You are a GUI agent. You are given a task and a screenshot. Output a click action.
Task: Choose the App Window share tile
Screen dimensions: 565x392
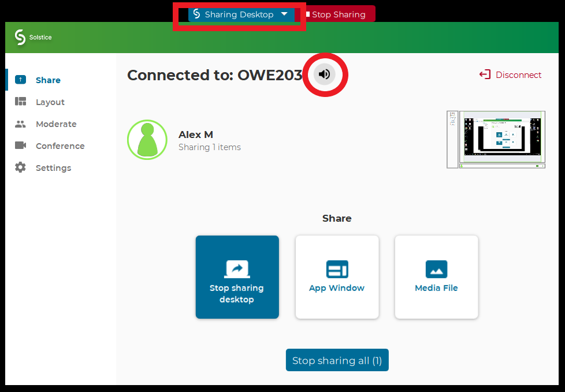click(x=337, y=277)
